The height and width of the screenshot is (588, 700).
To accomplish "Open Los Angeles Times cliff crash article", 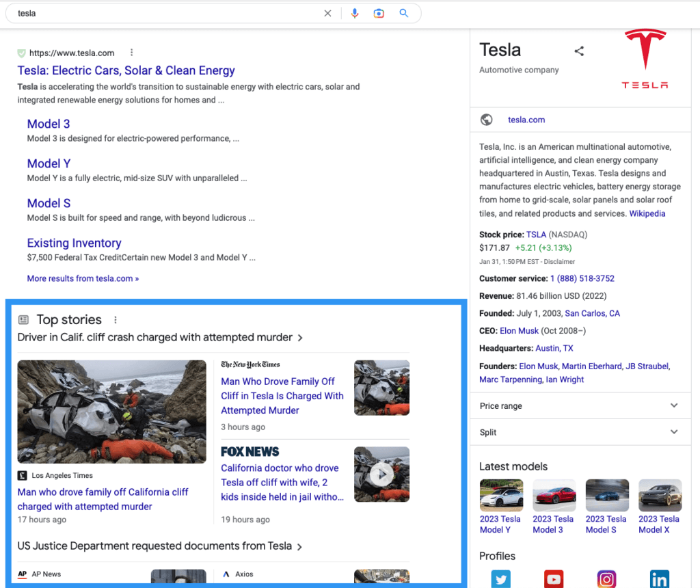I will pos(103,499).
